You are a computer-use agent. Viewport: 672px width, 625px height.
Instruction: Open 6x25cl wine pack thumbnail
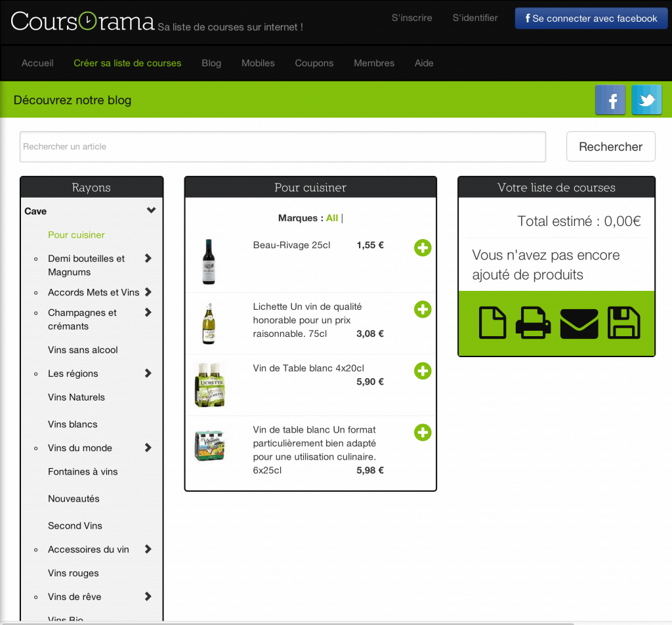point(209,446)
